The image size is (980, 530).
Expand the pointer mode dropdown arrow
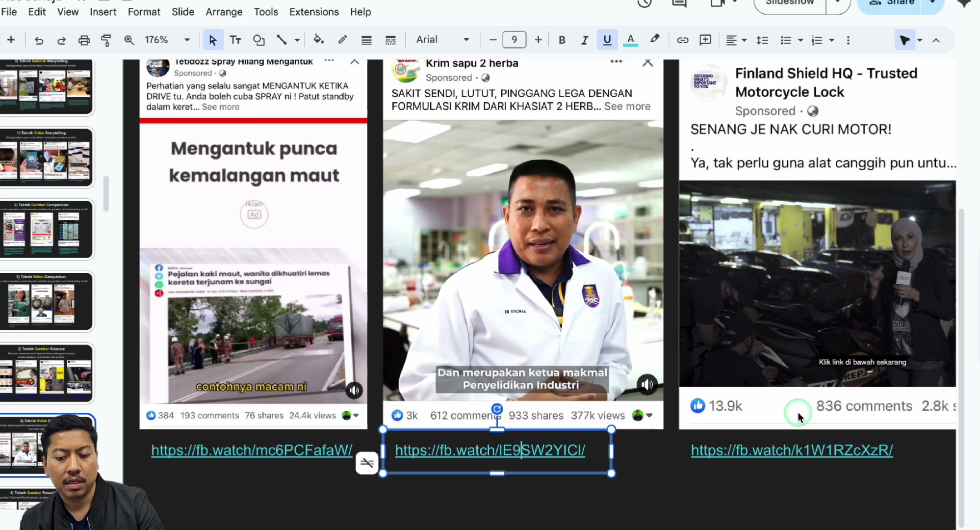point(920,40)
